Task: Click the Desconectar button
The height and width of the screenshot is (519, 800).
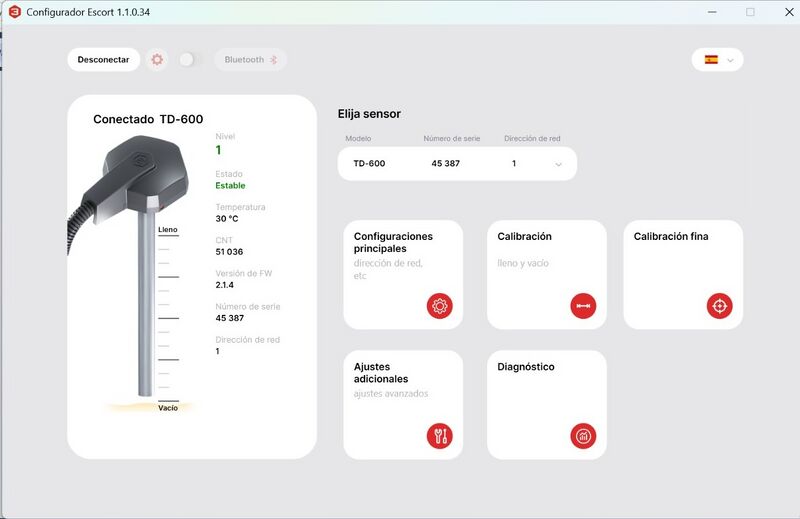Action: tap(104, 60)
